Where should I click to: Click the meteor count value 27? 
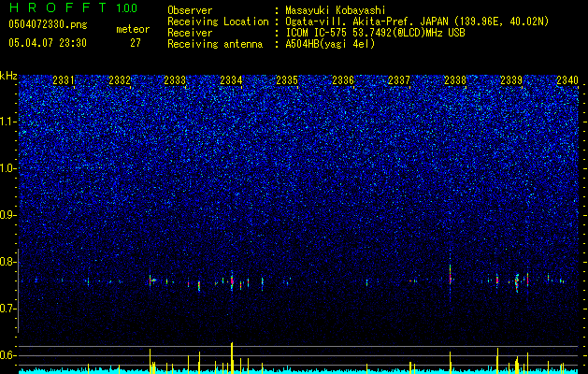pos(136,43)
